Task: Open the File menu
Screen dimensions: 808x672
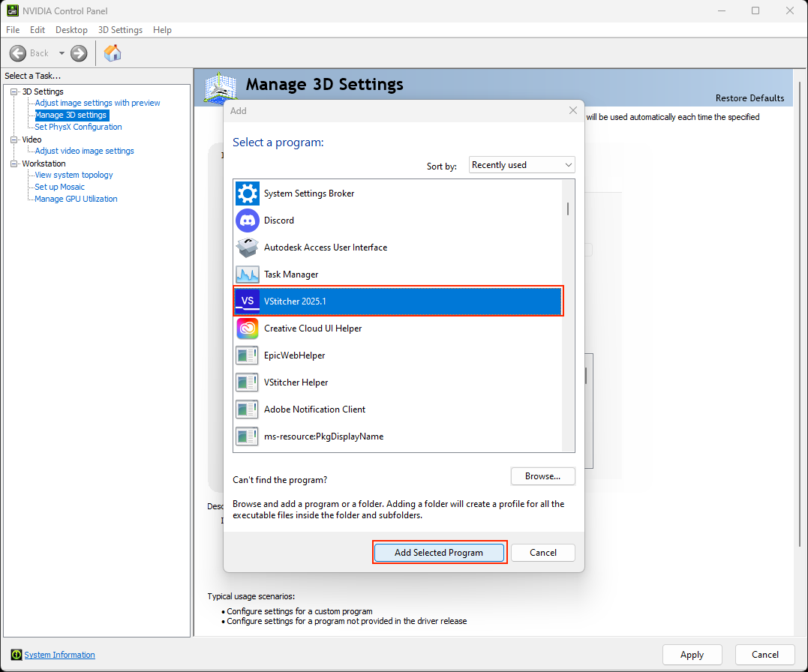Action: pos(13,30)
